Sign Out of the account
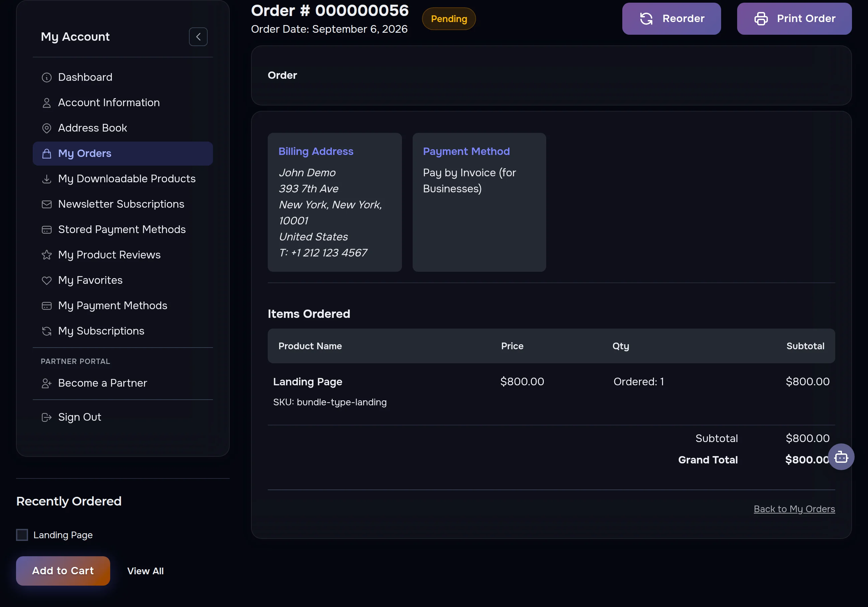 tap(123, 417)
